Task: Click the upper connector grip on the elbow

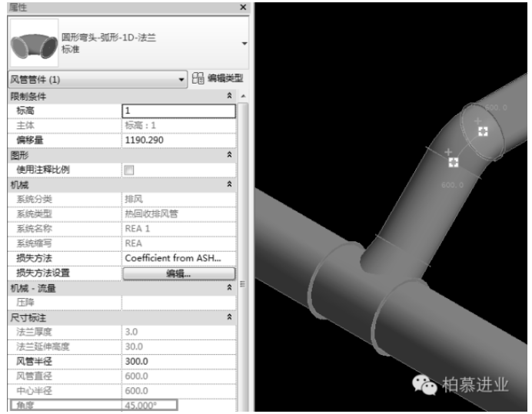Action: click(x=483, y=131)
